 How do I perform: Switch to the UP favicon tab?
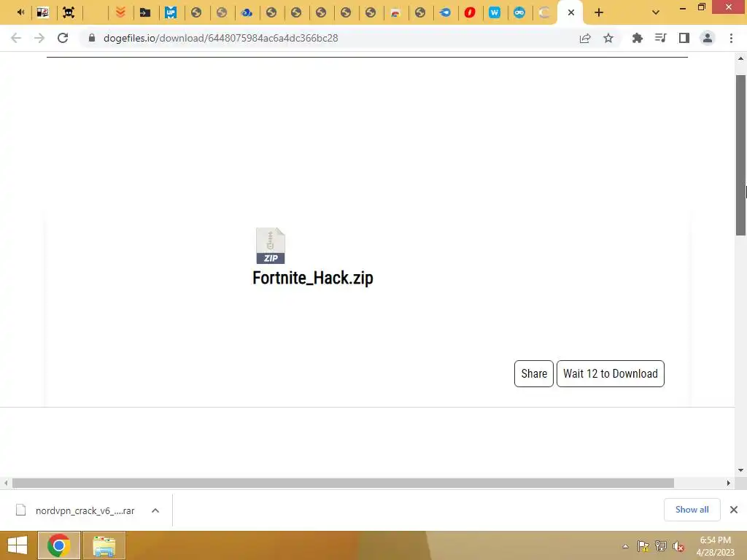(171, 13)
